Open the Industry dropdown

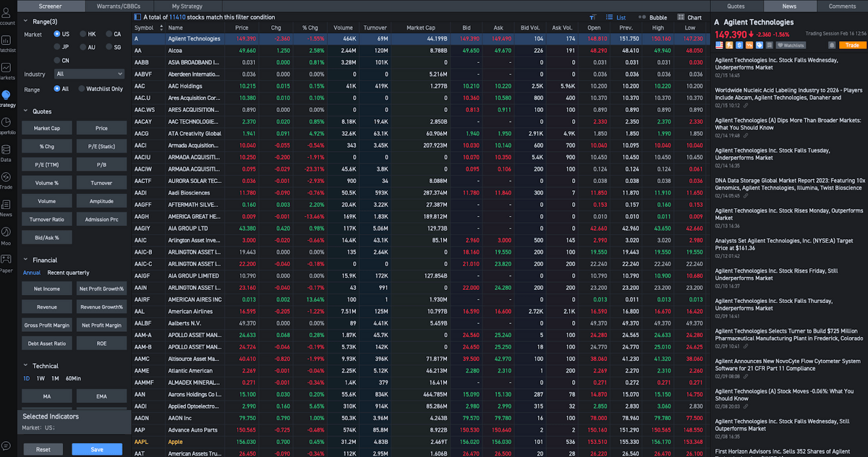(90, 74)
